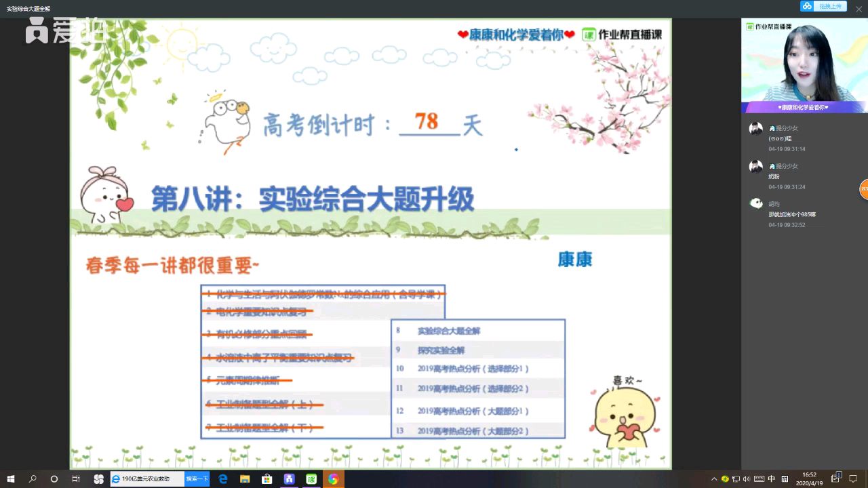Show hidden system tray icons

click(715, 479)
